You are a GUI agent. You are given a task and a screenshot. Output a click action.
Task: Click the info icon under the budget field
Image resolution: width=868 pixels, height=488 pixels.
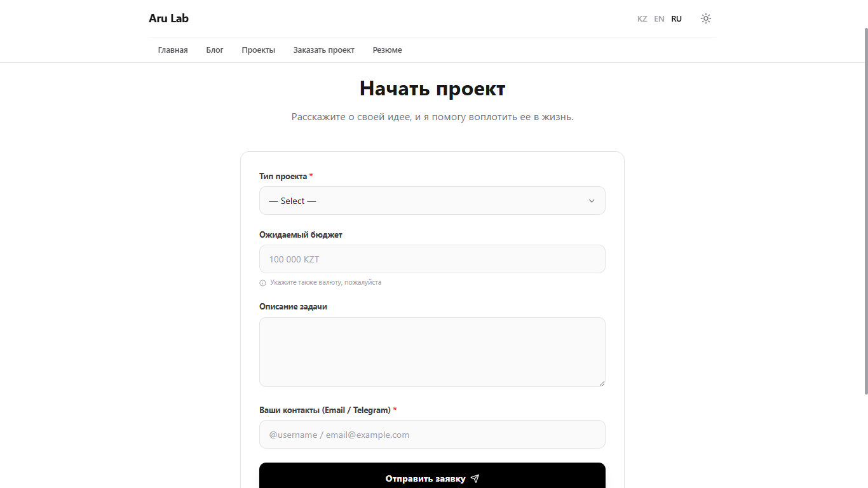click(262, 283)
